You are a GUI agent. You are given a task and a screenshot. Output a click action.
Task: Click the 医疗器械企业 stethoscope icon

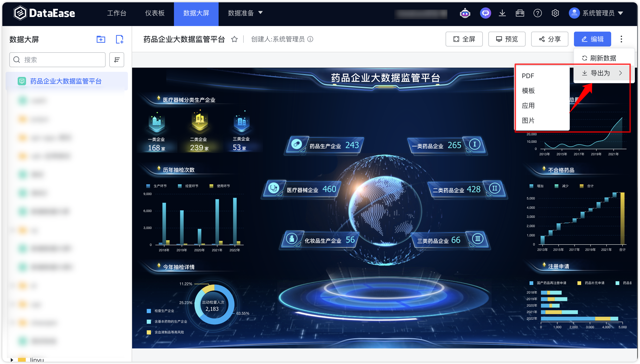coord(274,188)
